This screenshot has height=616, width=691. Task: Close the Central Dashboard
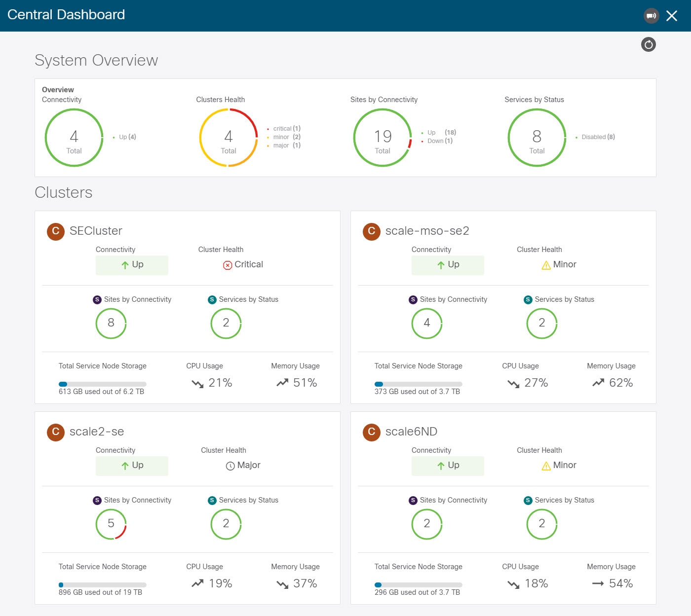672,16
